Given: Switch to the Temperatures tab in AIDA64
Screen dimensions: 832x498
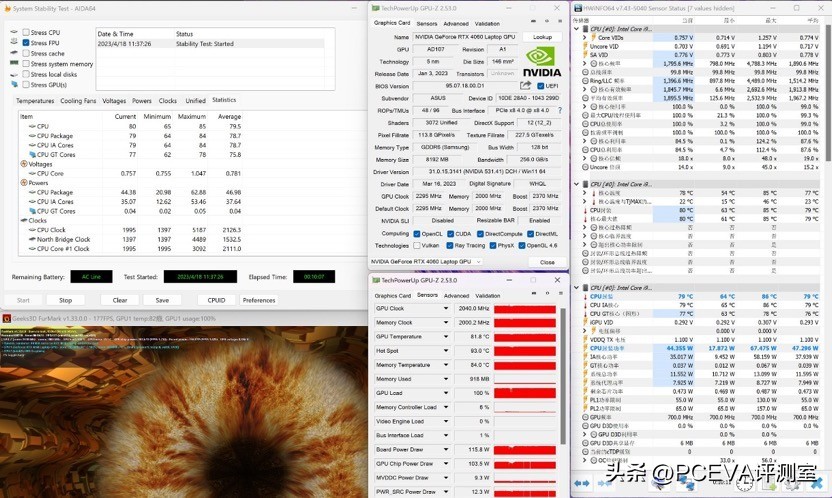Looking at the screenshot, I should (35, 101).
